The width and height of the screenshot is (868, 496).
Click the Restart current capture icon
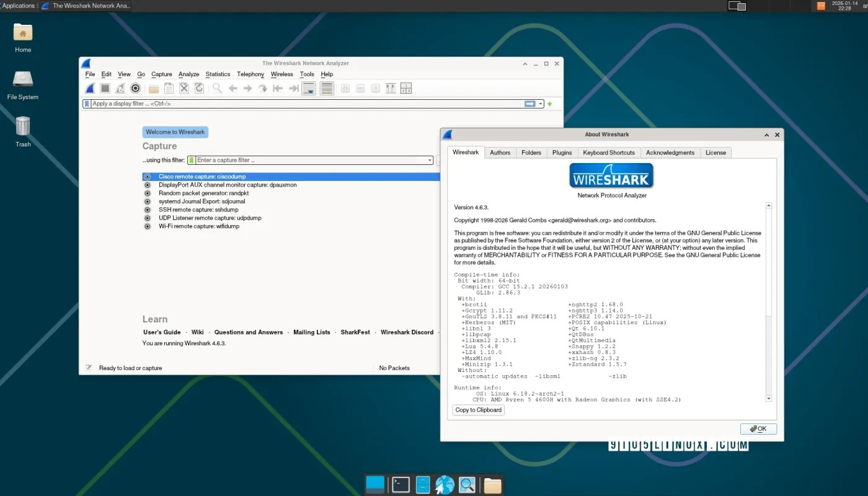point(120,88)
